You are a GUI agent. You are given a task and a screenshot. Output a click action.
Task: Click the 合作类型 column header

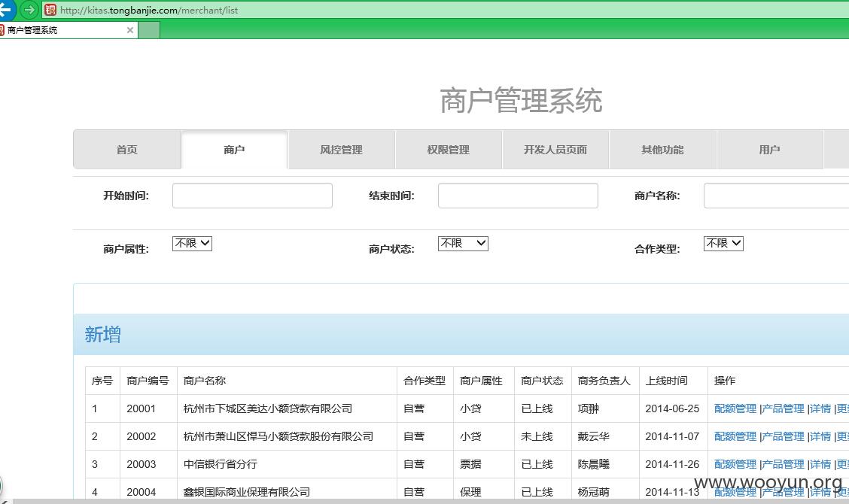[424, 381]
